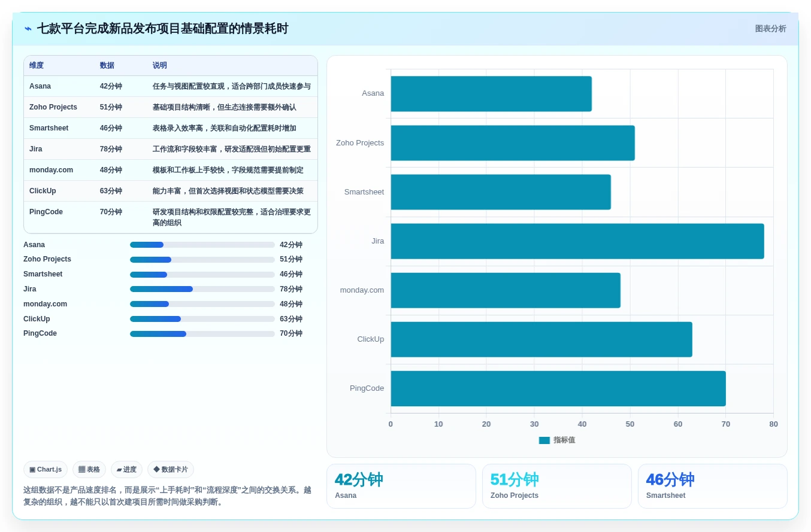Screen dimensions: 811x532
Task: Click the 48分钟 table cell
Action: click(x=111, y=170)
